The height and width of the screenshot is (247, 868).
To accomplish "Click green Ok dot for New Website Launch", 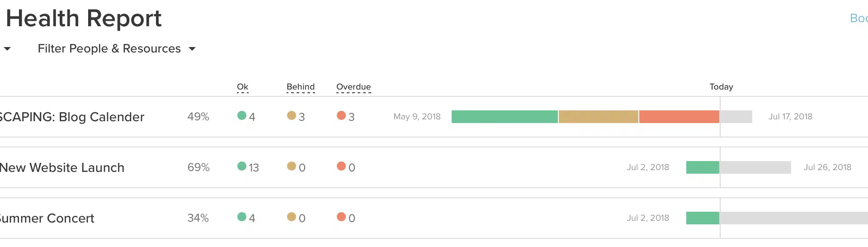I will (242, 166).
